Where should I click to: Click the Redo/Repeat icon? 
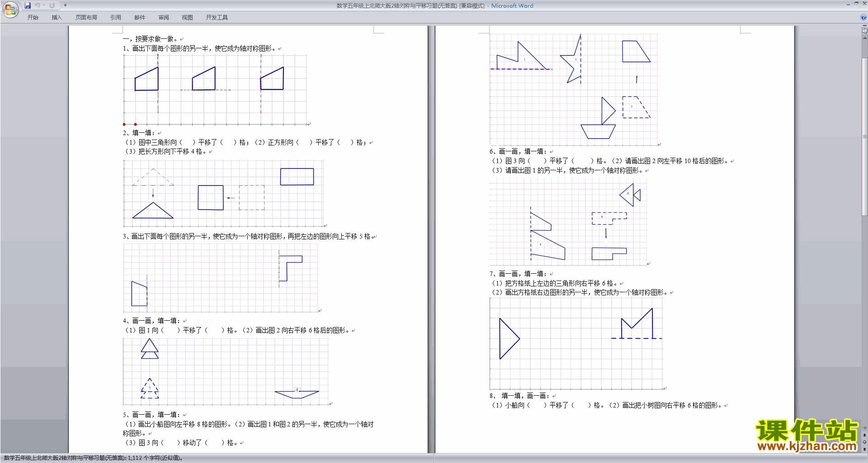[x=52, y=5]
